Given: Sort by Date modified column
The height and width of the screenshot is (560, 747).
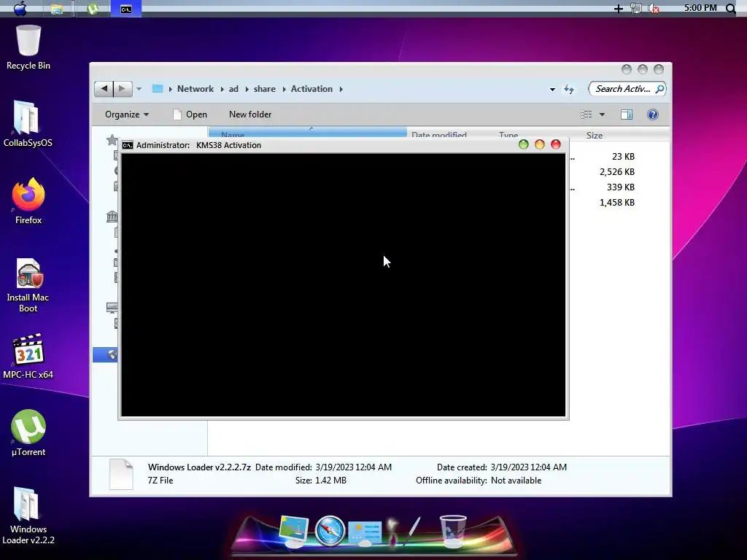Looking at the screenshot, I should tap(438, 135).
